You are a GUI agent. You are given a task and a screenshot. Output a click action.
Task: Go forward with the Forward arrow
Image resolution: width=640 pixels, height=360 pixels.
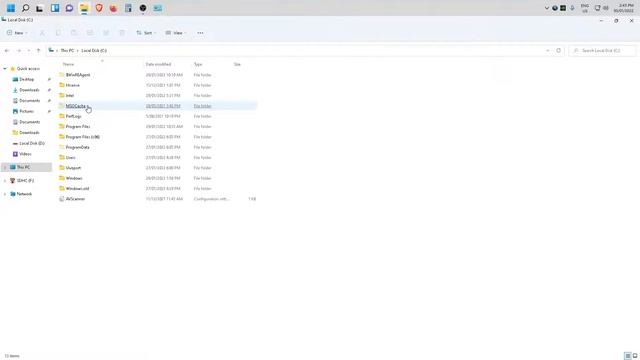point(19,51)
